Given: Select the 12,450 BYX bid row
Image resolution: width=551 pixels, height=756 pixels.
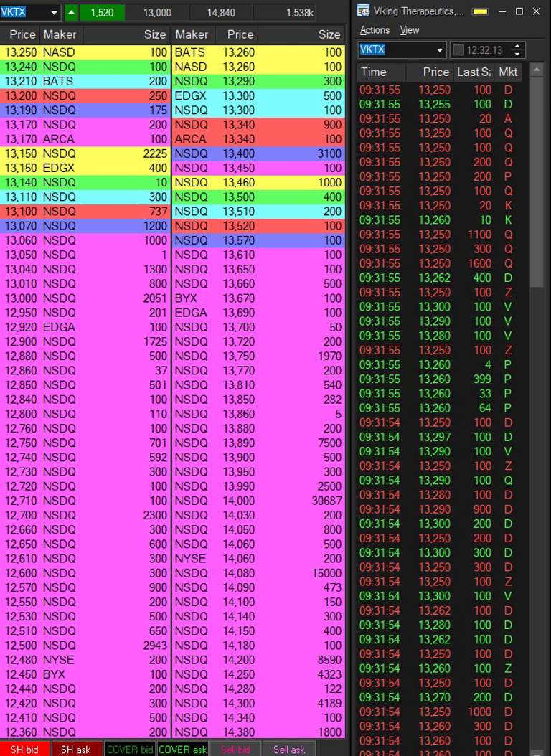Looking at the screenshot, I should pyautogui.click(x=85, y=674).
